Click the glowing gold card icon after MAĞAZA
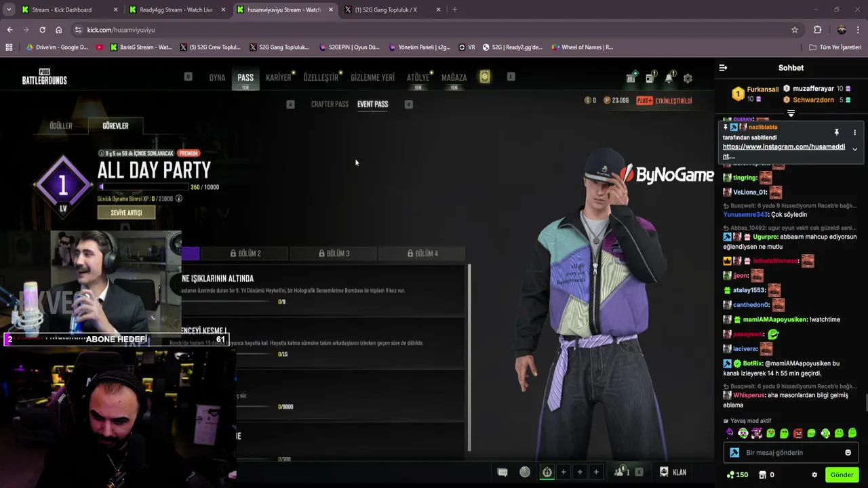The width and height of the screenshot is (868, 488). (484, 77)
